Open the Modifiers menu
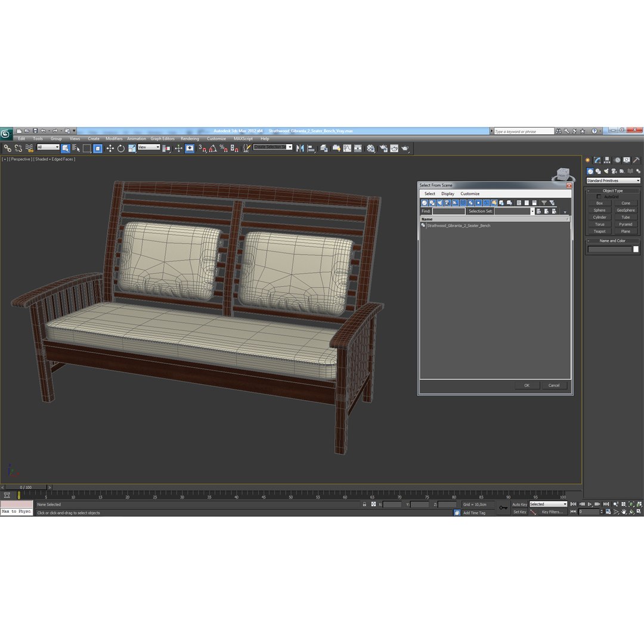 (x=114, y=139)
